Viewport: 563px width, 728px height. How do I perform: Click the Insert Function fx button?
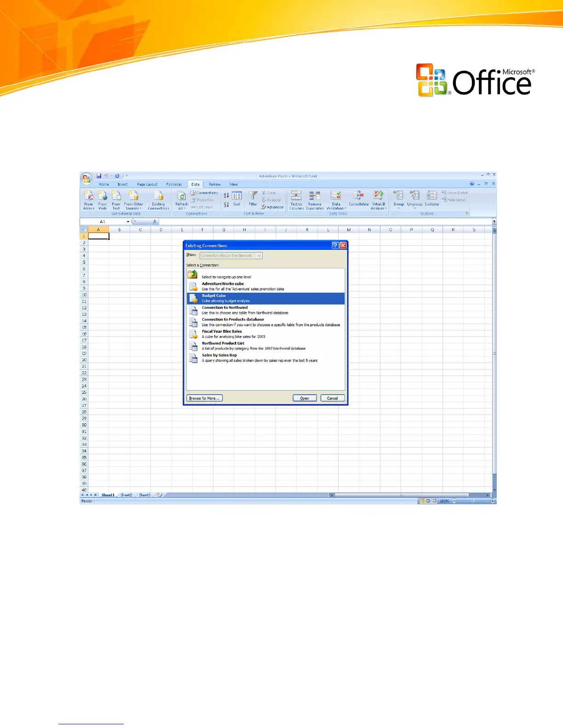click(155, 222)
